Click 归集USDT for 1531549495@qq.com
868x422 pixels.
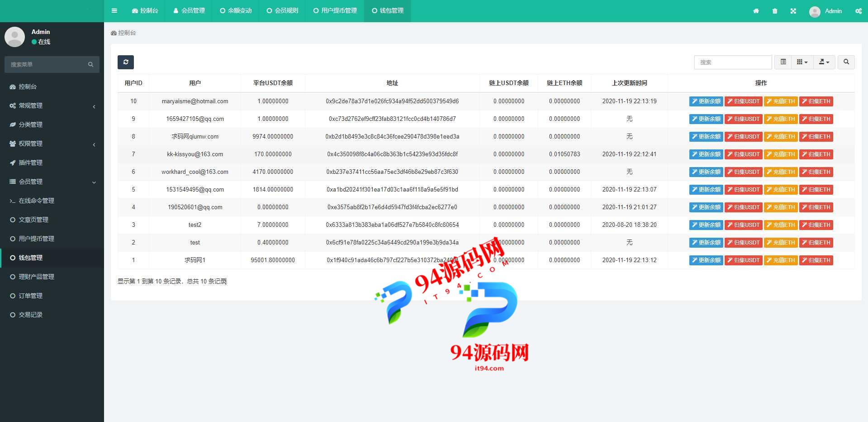pos(744,190)
